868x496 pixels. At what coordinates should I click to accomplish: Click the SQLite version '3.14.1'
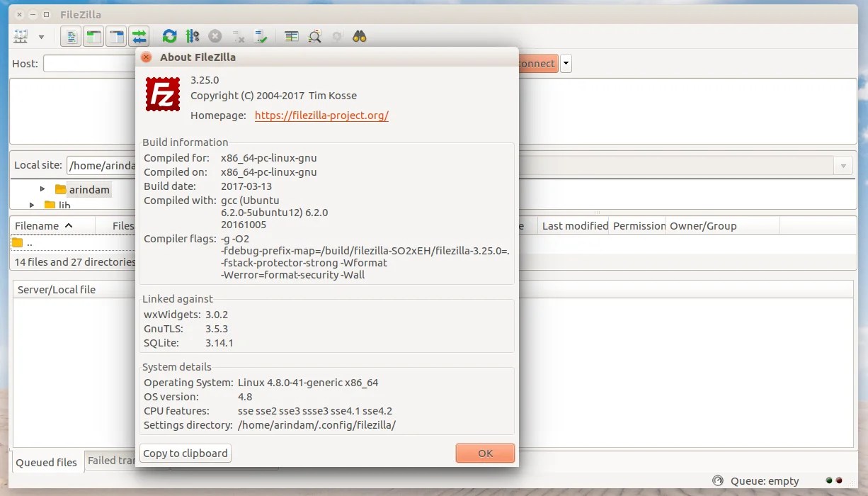click(219, 342)
